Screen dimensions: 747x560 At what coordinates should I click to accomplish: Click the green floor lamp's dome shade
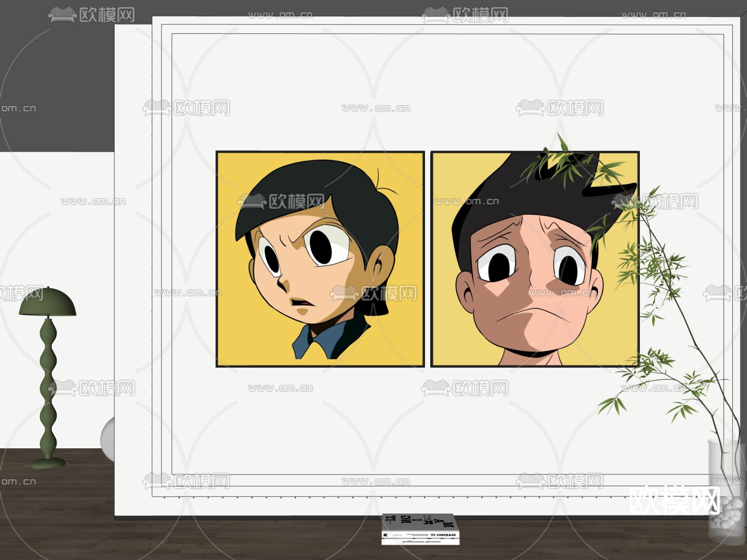tap(47, 302)
